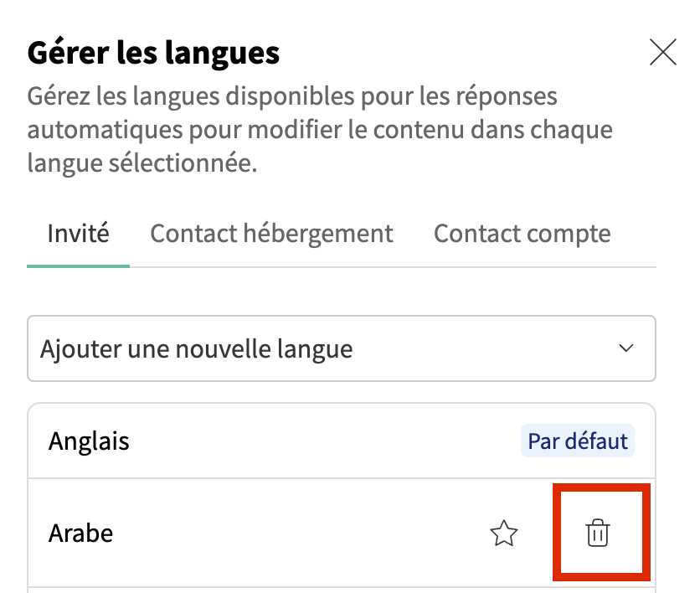700x593 pixels.
Task: Click the Arabe language label
Action: tap(80, 533)
